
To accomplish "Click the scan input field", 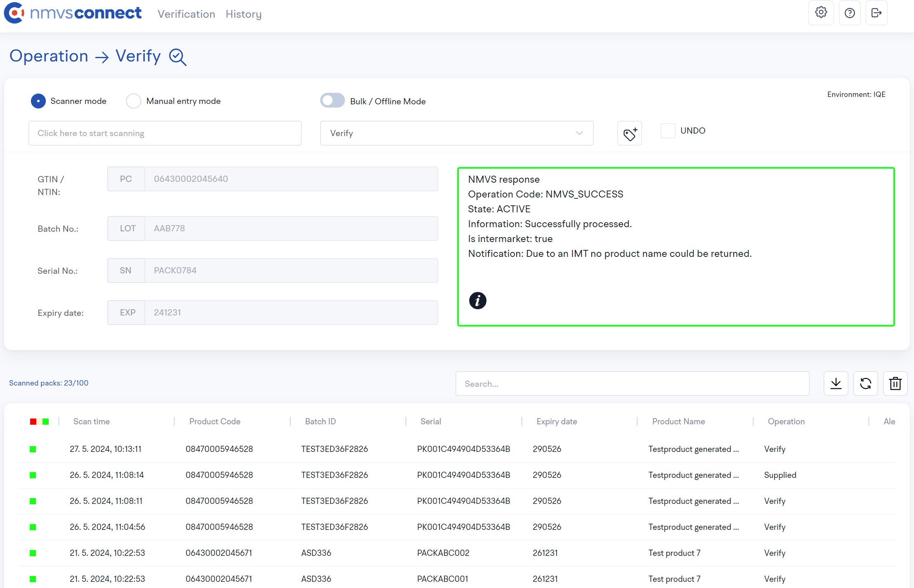I will (x=165, y=133).
